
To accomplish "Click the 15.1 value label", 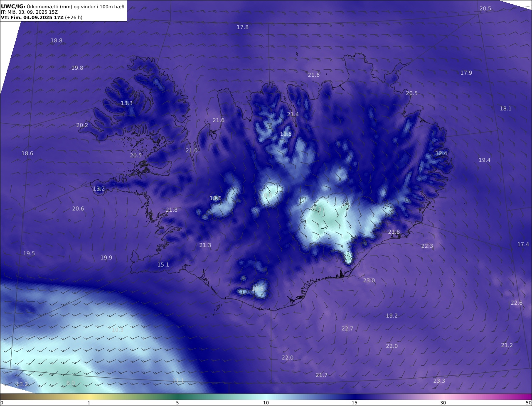I will coord(163,265).
